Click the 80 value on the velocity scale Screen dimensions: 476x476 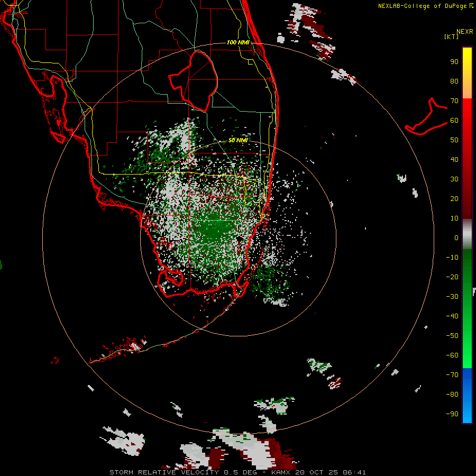tap(454, 81)
